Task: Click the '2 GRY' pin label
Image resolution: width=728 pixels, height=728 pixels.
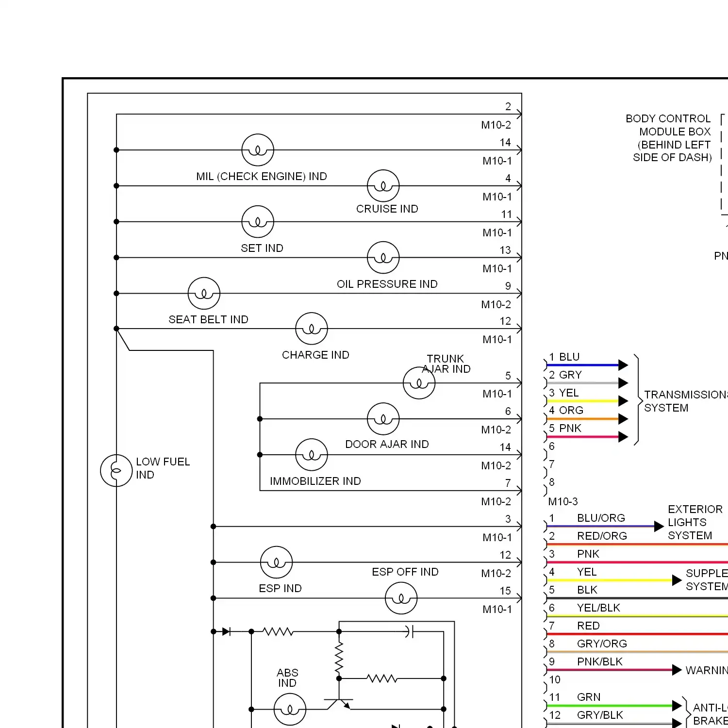Action: point(565,375)
